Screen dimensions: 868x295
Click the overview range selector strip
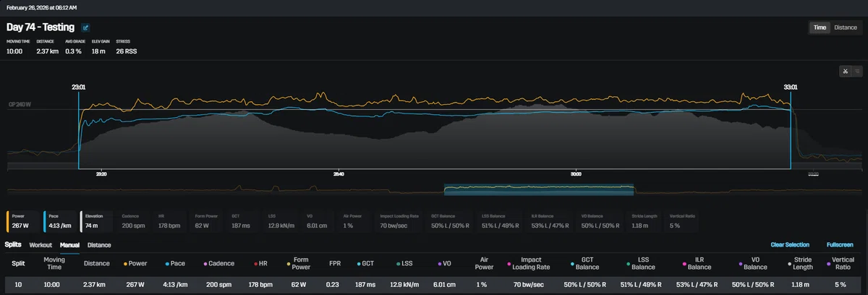539,189
